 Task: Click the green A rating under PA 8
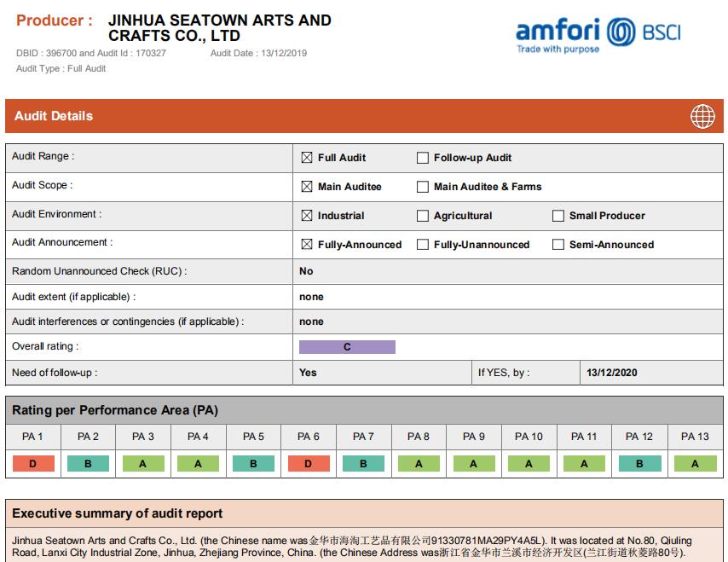point(419,464)
